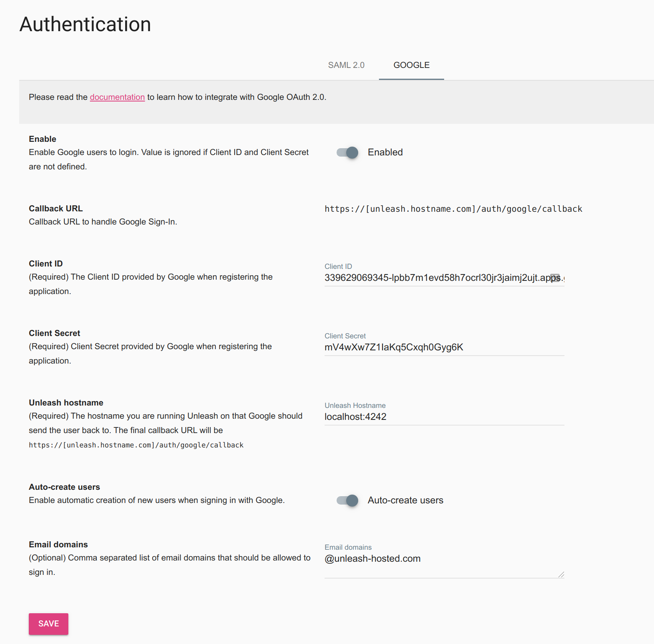Click the Authentication page heading
The width and height of the screenshot is (654, 644).
(x=85, y=24)
